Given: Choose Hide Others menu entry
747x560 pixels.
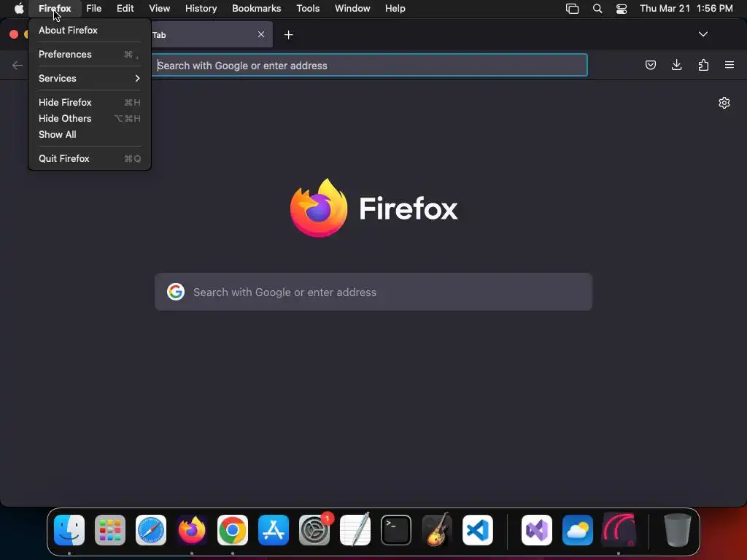Looking at the screenshot, I should (x=90, y=119).
